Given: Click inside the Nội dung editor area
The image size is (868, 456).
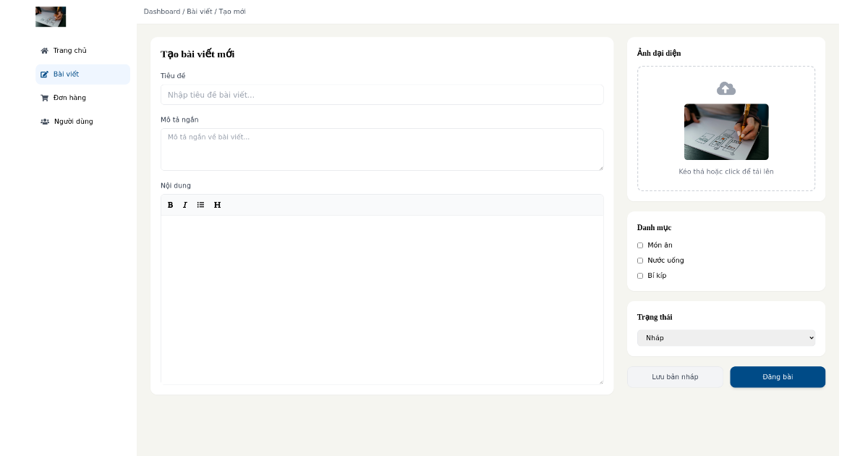Looking at the screenshot, I should tap(382, 300).
